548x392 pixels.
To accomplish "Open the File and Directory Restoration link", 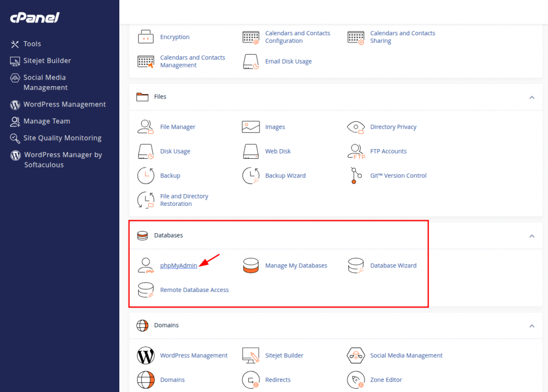I will tap(184, 200).
